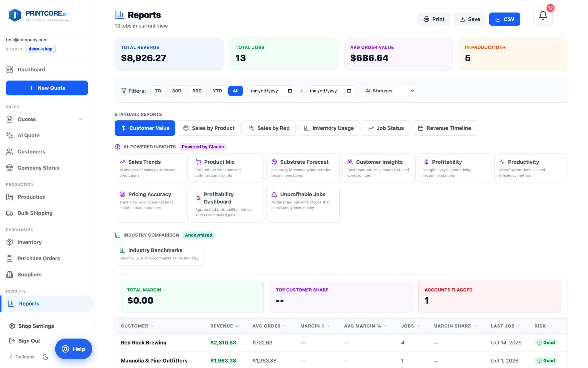
Task: Open Bulk Shipping
Action: 47,213
